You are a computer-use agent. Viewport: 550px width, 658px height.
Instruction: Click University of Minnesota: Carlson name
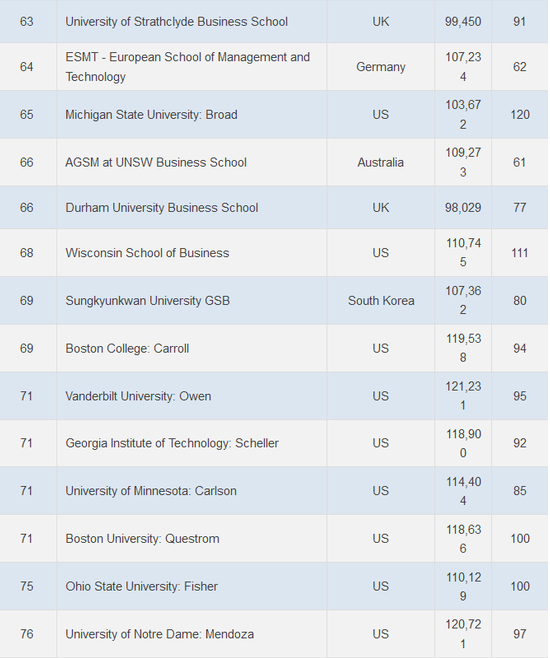tap(151, 491)
